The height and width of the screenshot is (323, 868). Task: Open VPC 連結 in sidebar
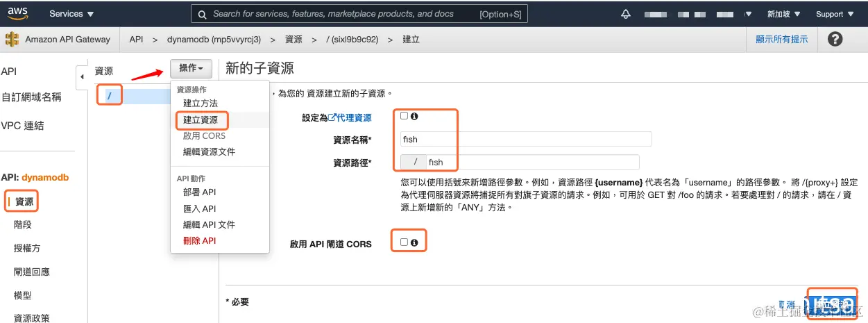(x=23, y=126)
